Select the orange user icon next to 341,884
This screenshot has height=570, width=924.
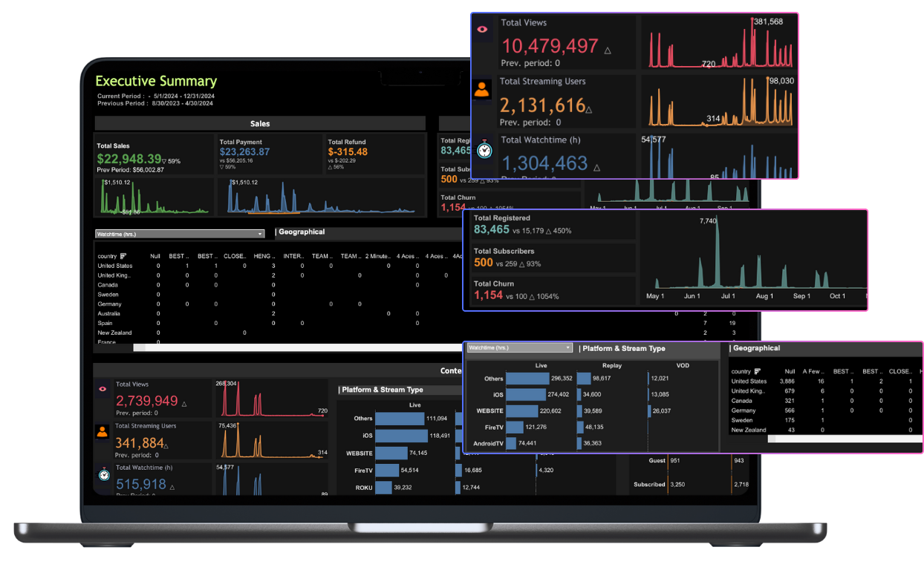[104, 432]
